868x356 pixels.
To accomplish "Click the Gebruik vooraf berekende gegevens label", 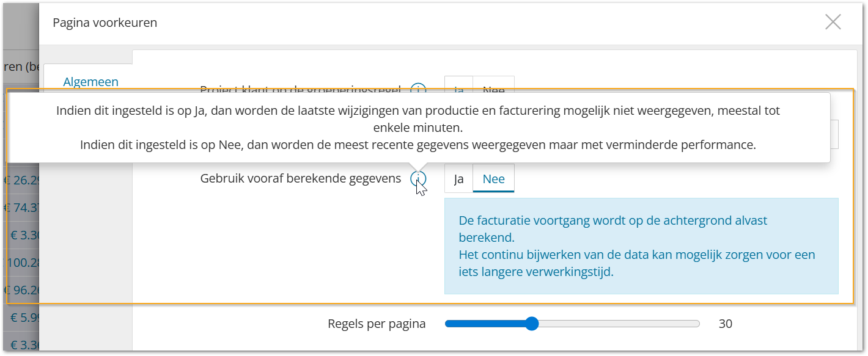I will coord(301,178).
